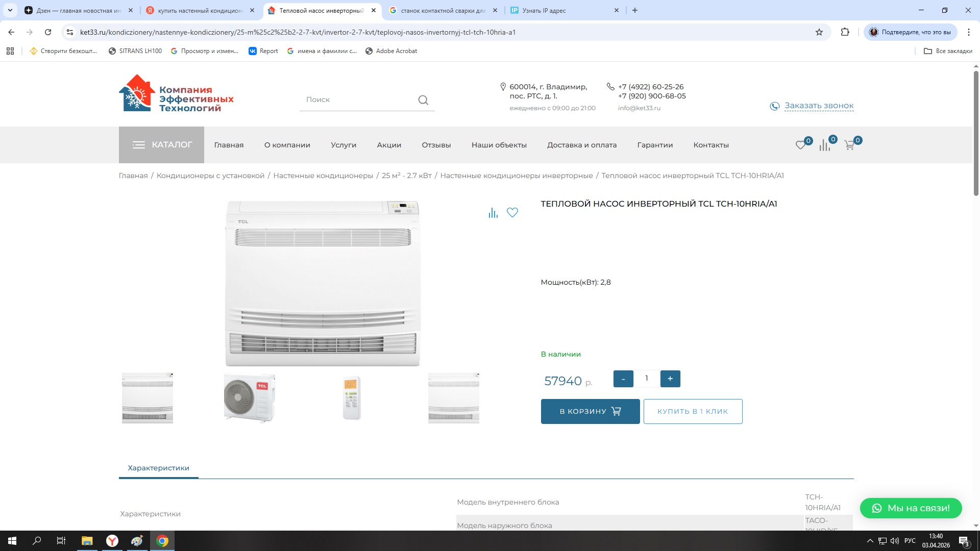Open the favorites heart icon in header

click(x=800, y=145)
